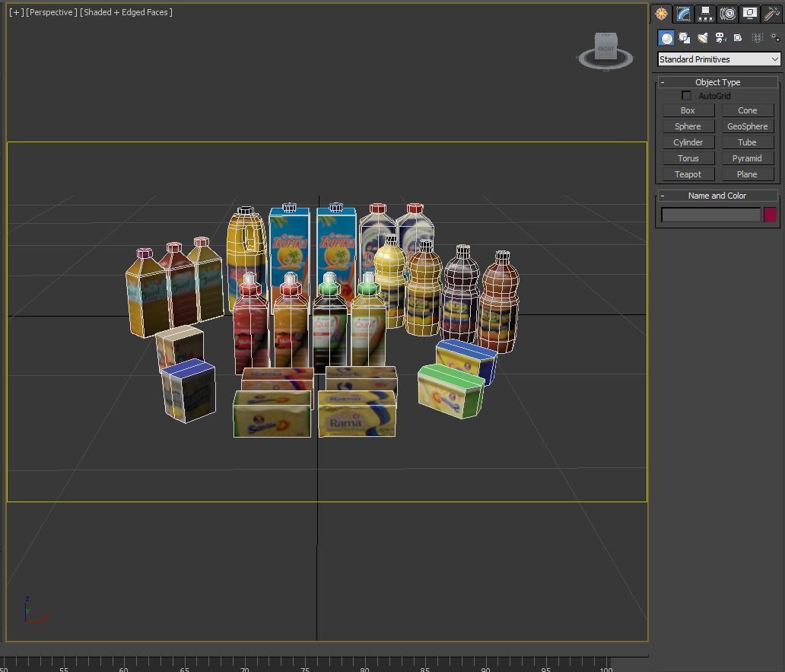Click frame 90 on the time ruler
This screenshot has width=785, height=672.
point(485,665)
